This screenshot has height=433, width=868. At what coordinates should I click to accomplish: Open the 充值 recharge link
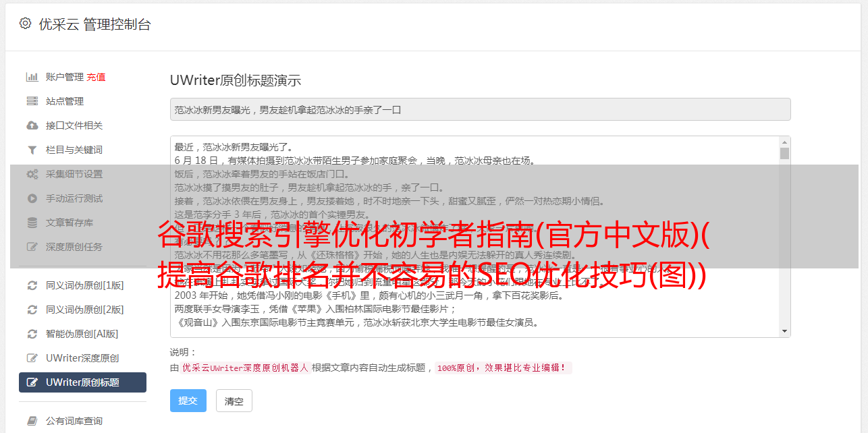(x=96, y=77)
